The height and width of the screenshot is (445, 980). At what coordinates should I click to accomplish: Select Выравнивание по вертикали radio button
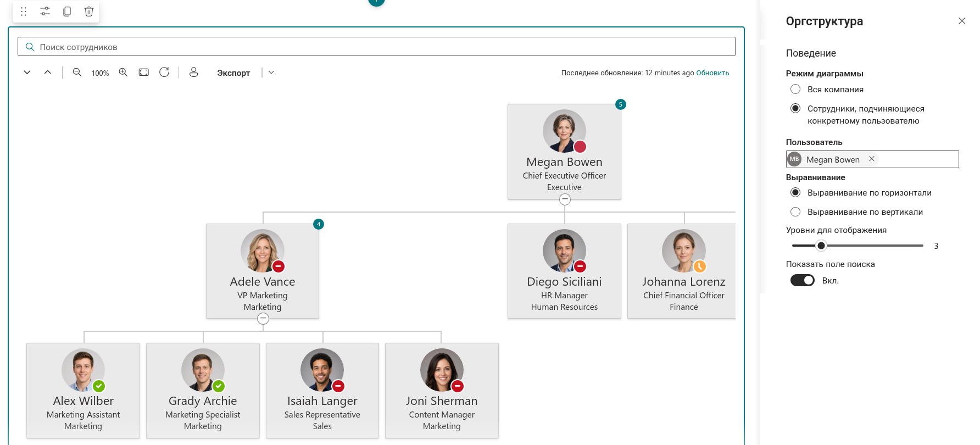(x=795, y=212)
